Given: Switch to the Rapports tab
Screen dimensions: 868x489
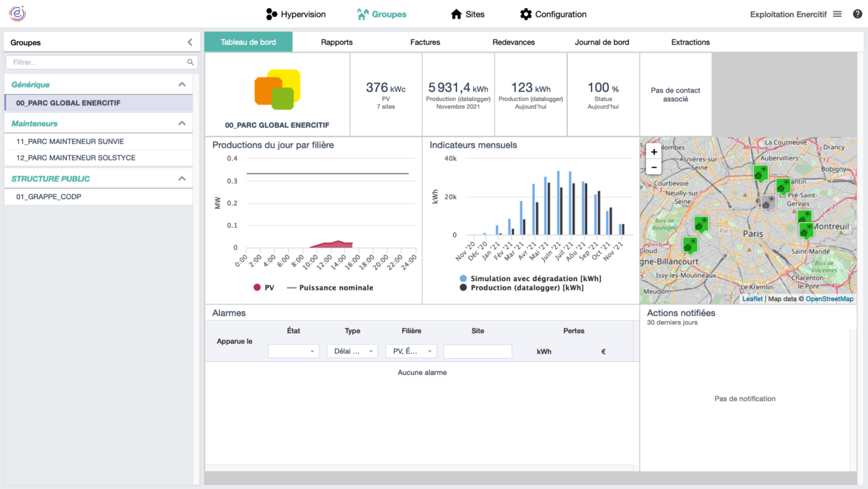Looking at the screenshot, I should 337,42.
